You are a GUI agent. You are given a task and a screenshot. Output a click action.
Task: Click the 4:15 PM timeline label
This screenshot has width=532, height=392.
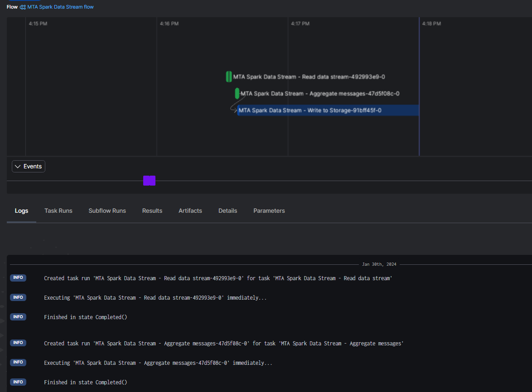38,24
